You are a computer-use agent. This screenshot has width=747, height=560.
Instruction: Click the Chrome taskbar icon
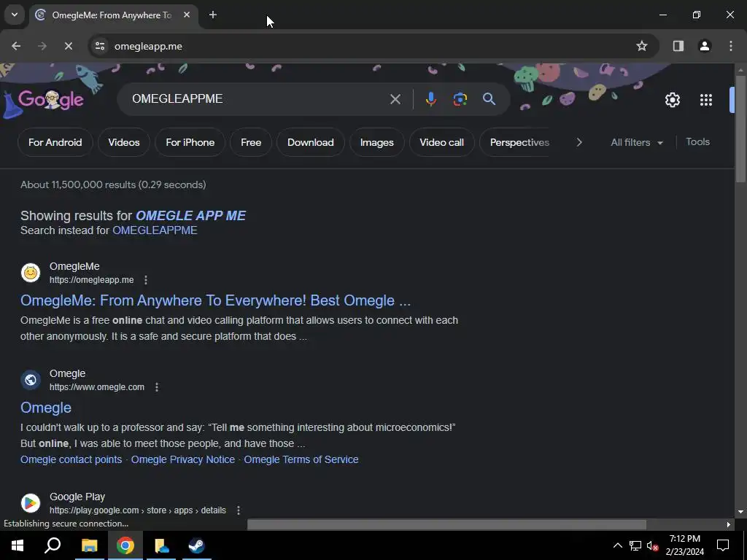click(x=125, y=545)
